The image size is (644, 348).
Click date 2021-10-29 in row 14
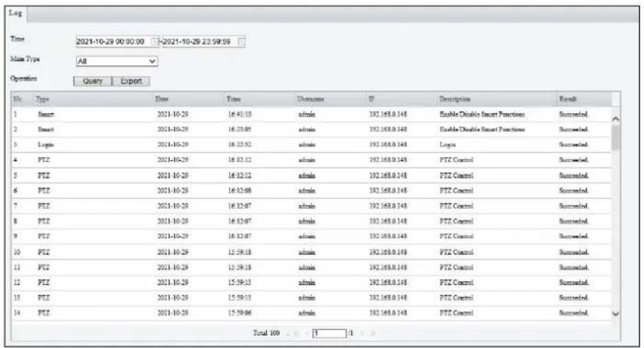click(173, 313)
